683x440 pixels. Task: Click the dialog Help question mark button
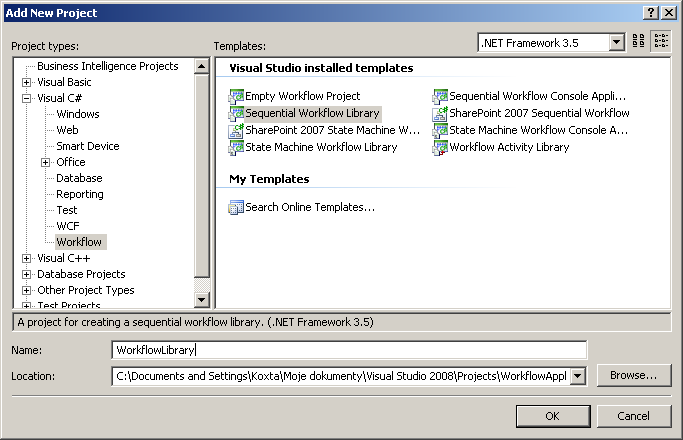[651, 13]
